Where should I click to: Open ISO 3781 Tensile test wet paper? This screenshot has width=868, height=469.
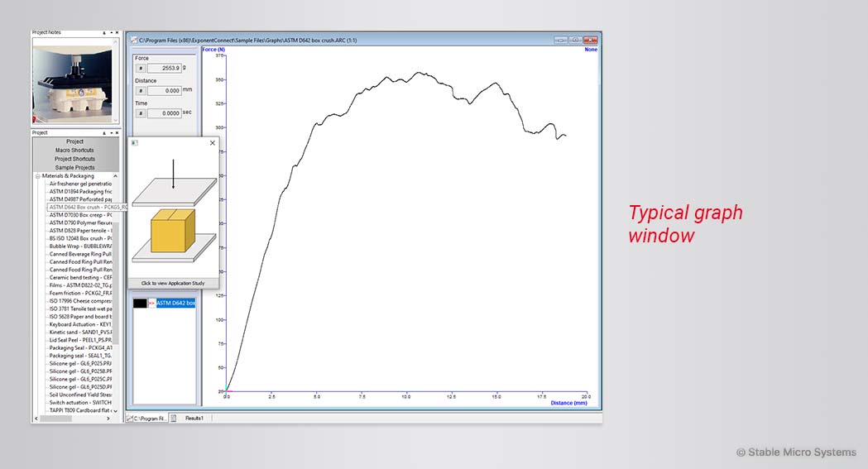(x=80, y=309)
